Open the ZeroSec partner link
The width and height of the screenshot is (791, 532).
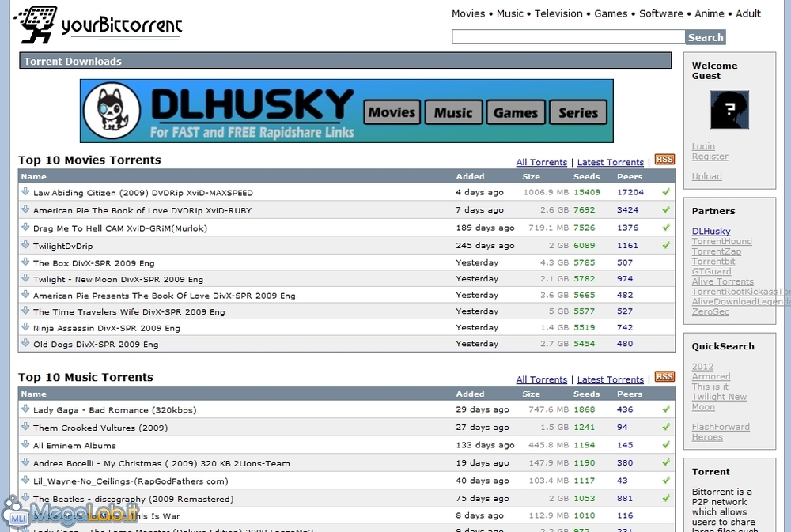(x=710, y=311)
